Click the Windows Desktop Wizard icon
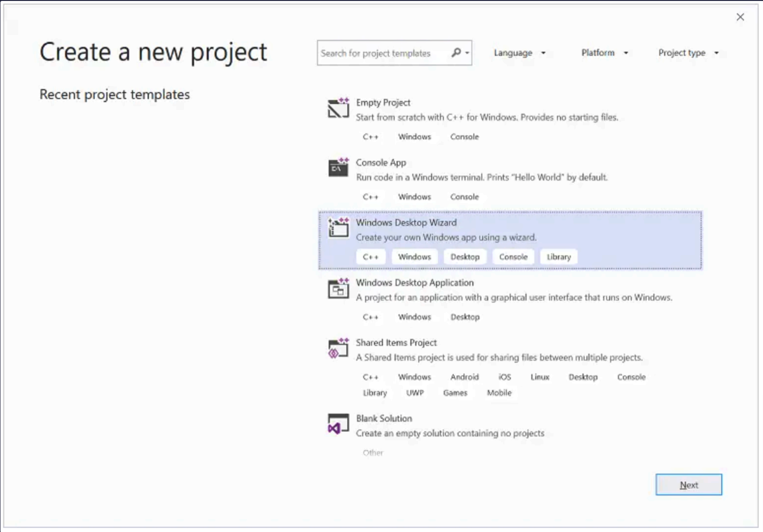This screenshot has width=763, height=532. click(x=338, y=228)
